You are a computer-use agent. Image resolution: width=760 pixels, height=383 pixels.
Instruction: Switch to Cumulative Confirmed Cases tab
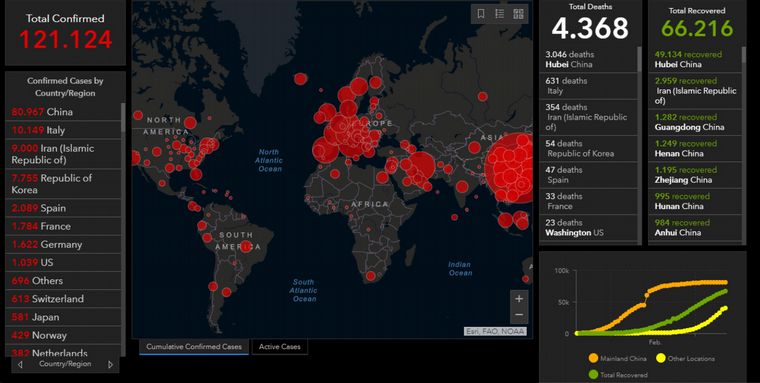click(194, 347)
